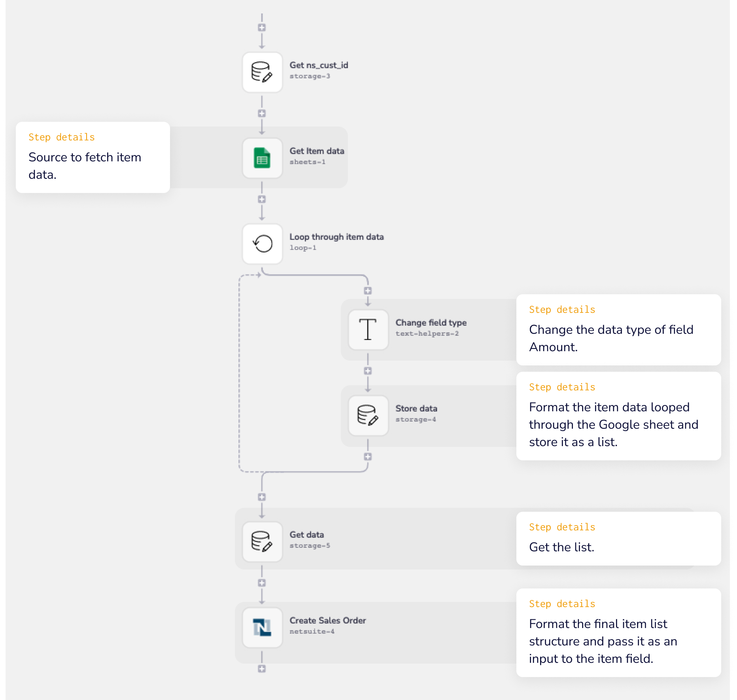Screen dimensions: 737x700
Task: Add a step between ns_cust_id and Get Item data
Action: 262,114
